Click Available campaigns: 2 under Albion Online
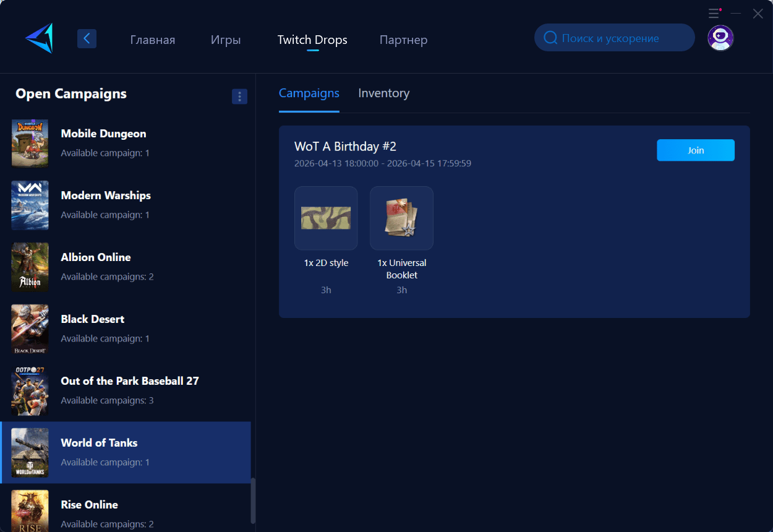Image resolution: width=773 pixels, height=532 pixels. click(107, 277)
